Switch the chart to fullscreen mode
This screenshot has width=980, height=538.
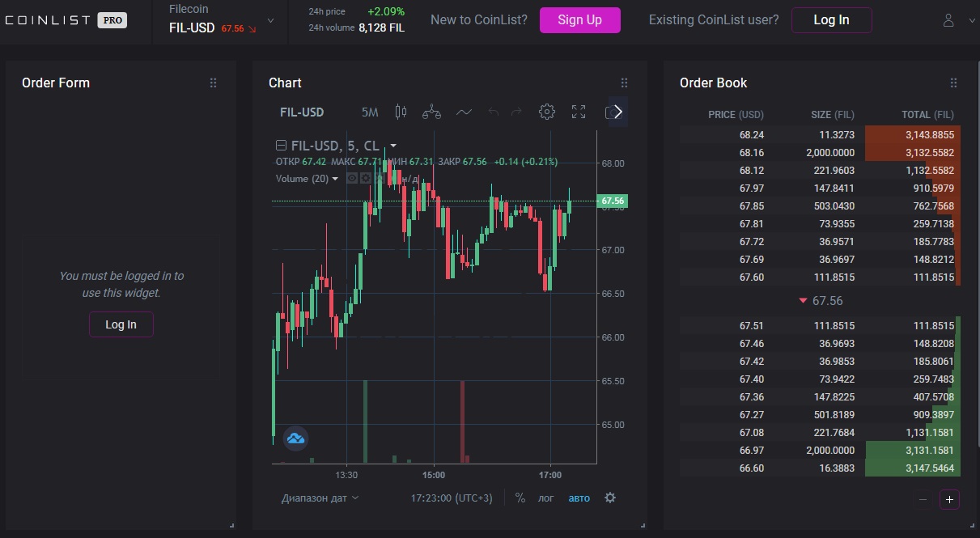point(579,112)
